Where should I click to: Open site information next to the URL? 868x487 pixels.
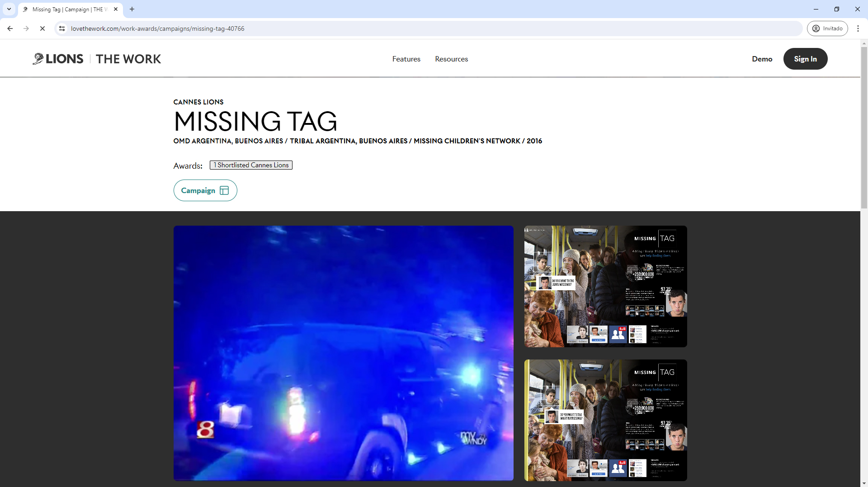click(x=62, y=28)
